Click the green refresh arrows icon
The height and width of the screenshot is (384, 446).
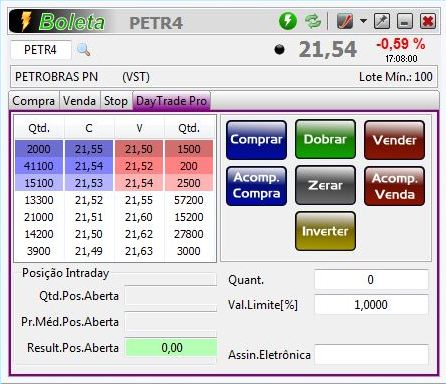313,21
